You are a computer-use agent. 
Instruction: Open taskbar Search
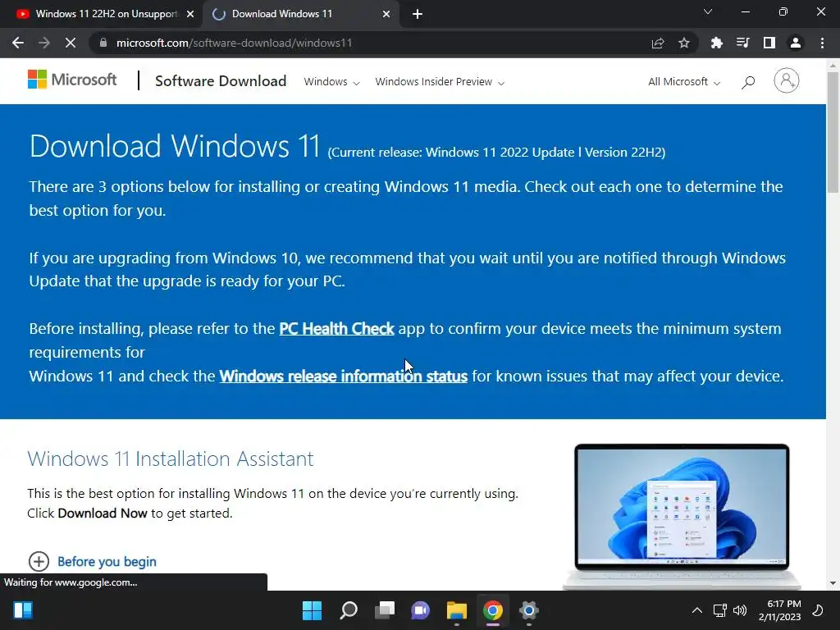(x=348, y=610)
